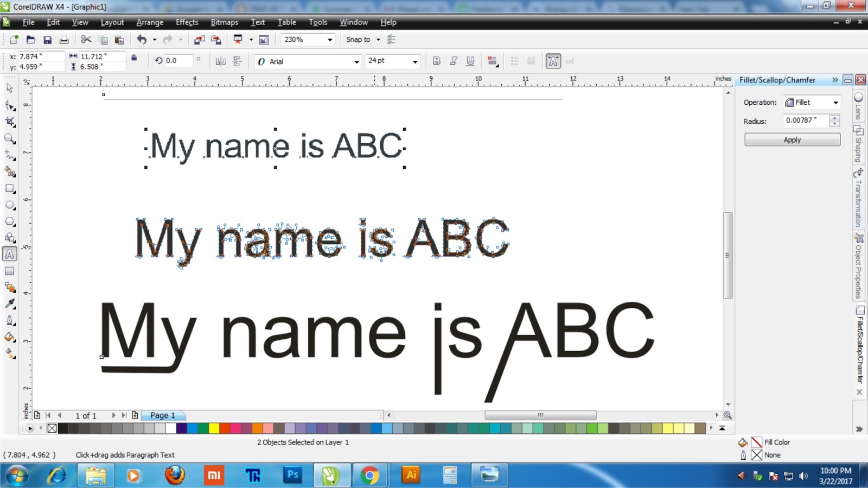Select the Text tool
Screen dimensions: 868x488
click(10, 254)
